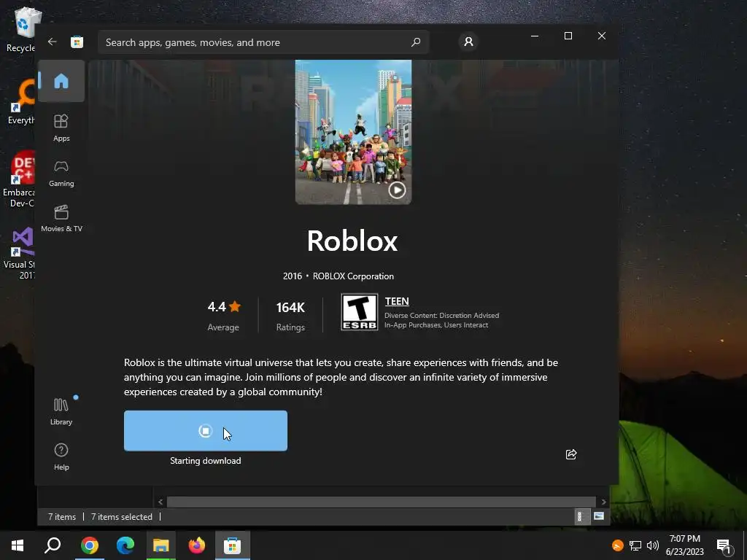Open the Apps section in Store sidebar

(x=61, y=128)
